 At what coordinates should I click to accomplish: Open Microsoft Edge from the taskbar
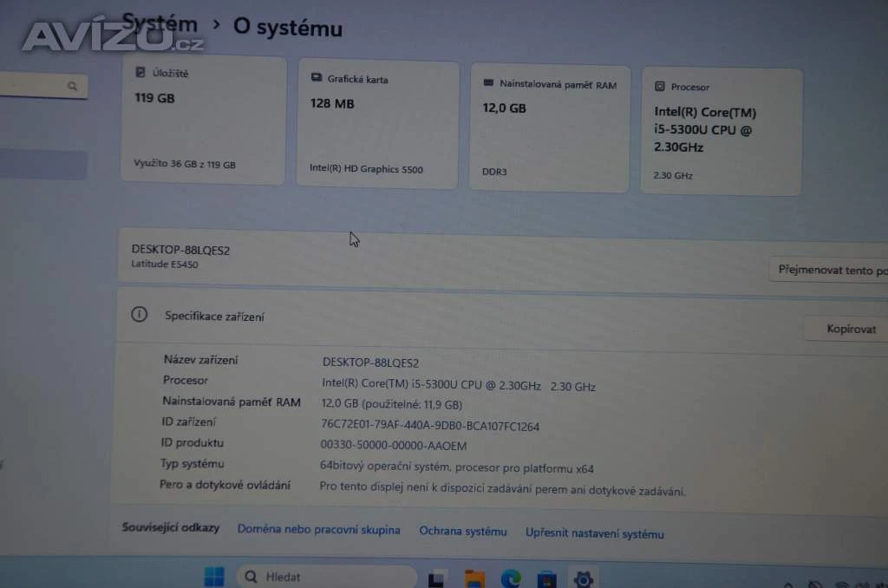point(510,578)
